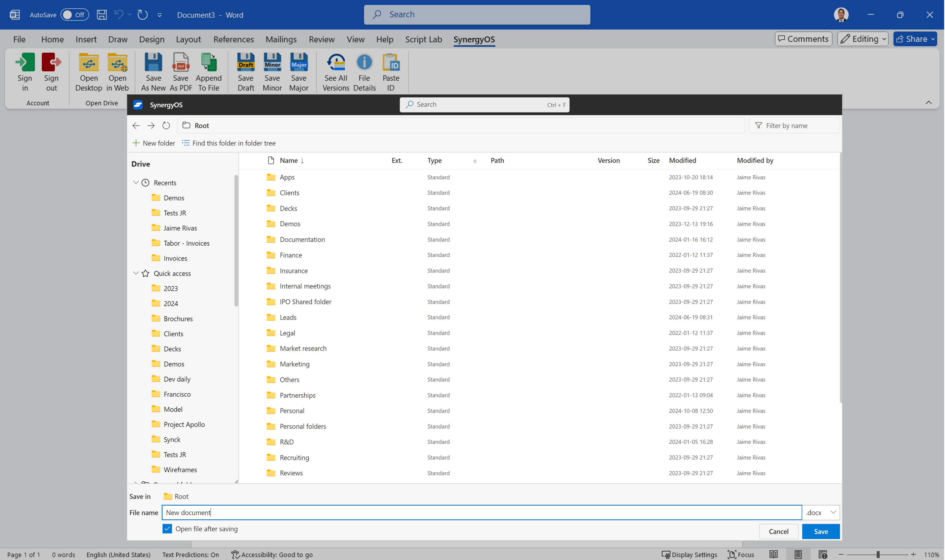Viewport: 945px width, 560px height.
Task: Toggle AutoSave switch
Action: [75, 15]
